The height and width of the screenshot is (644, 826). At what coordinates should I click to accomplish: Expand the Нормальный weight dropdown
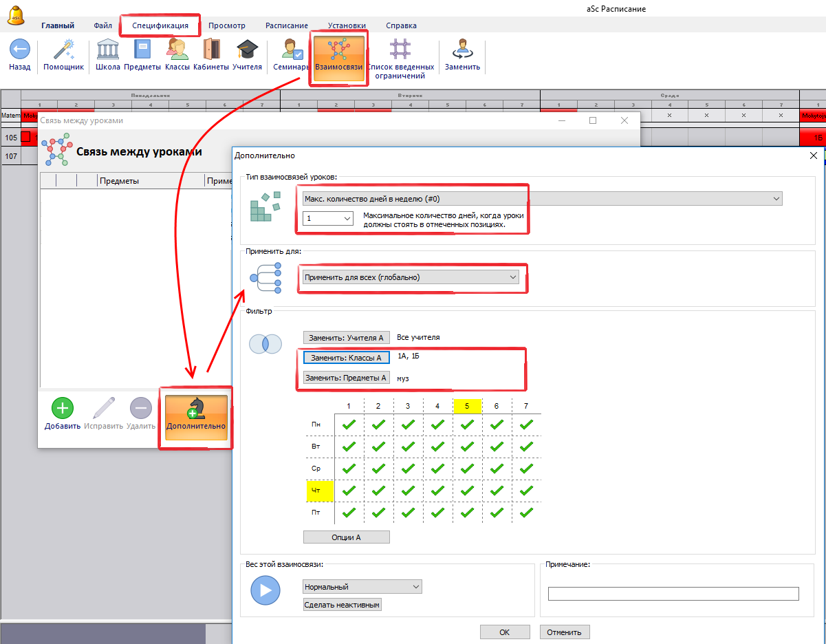click(362, 587)
